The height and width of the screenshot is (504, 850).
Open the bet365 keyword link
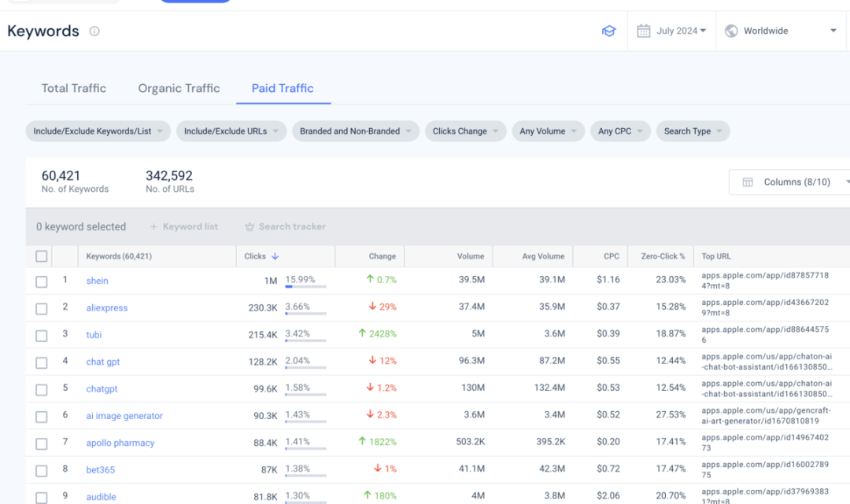click(x=100, y=470)
